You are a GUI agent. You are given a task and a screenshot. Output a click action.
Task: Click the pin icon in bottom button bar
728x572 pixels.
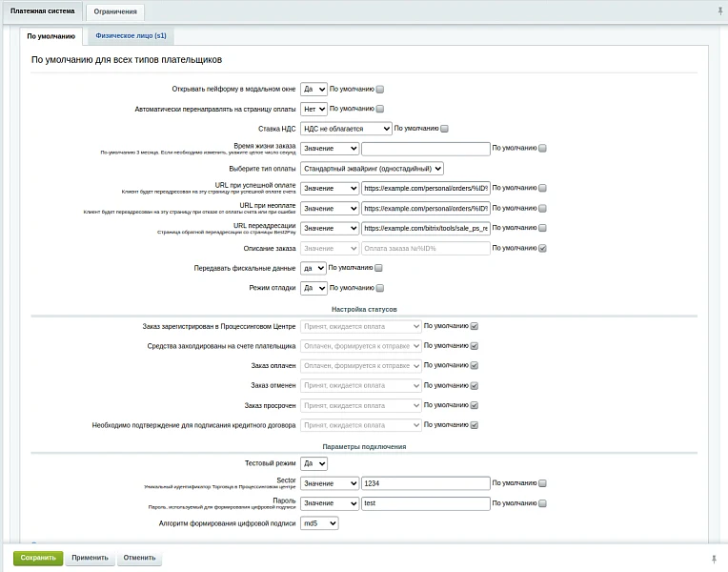coord(714,559)
